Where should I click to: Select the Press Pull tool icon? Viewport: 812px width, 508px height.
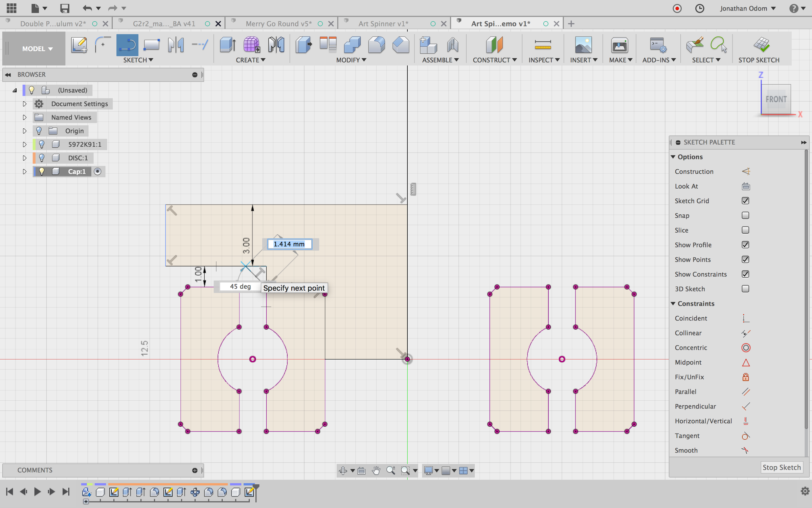303,45
